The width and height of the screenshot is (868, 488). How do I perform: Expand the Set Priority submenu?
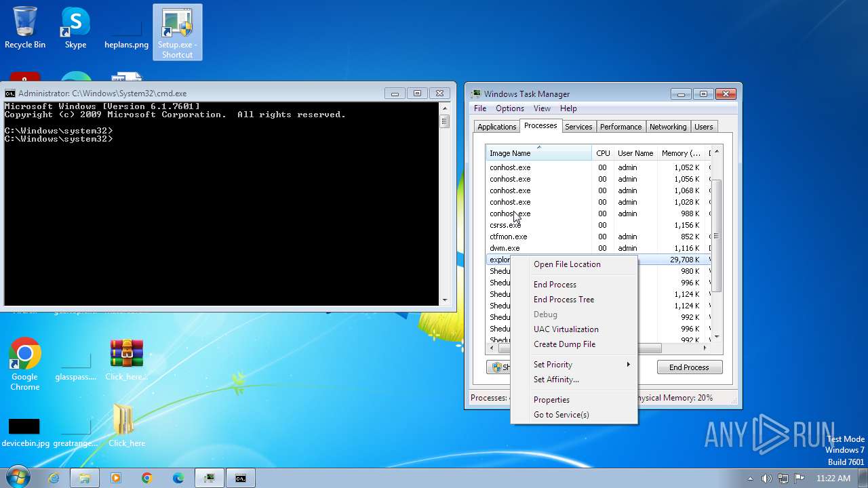574,365
